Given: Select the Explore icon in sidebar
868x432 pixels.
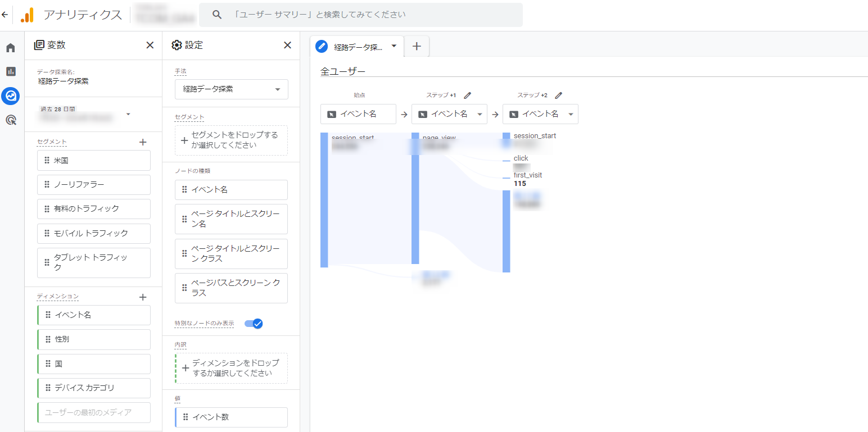Looking at the screenshot, I should click(x=11, y=96).
